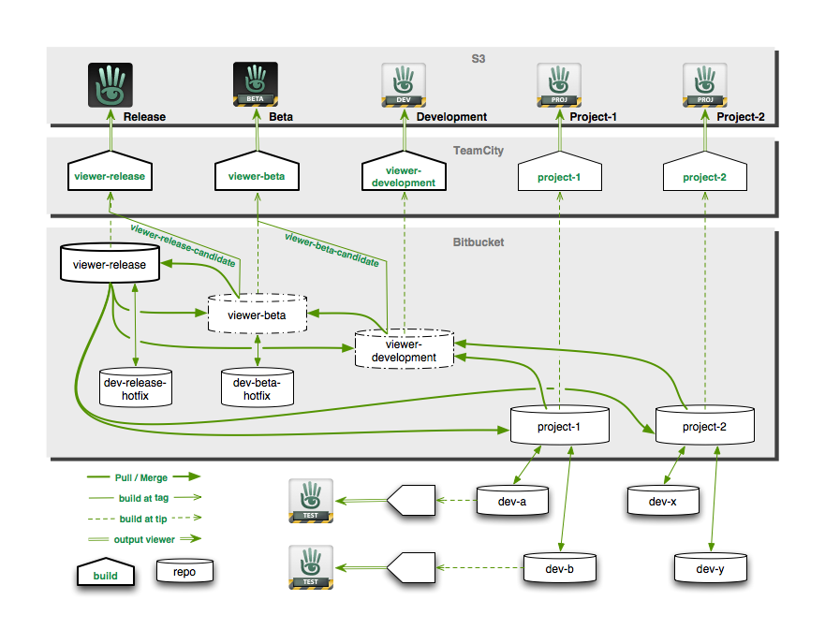Click the dev-y repo
The height and width of the screenshot is (644, 825).
point(711,567)
